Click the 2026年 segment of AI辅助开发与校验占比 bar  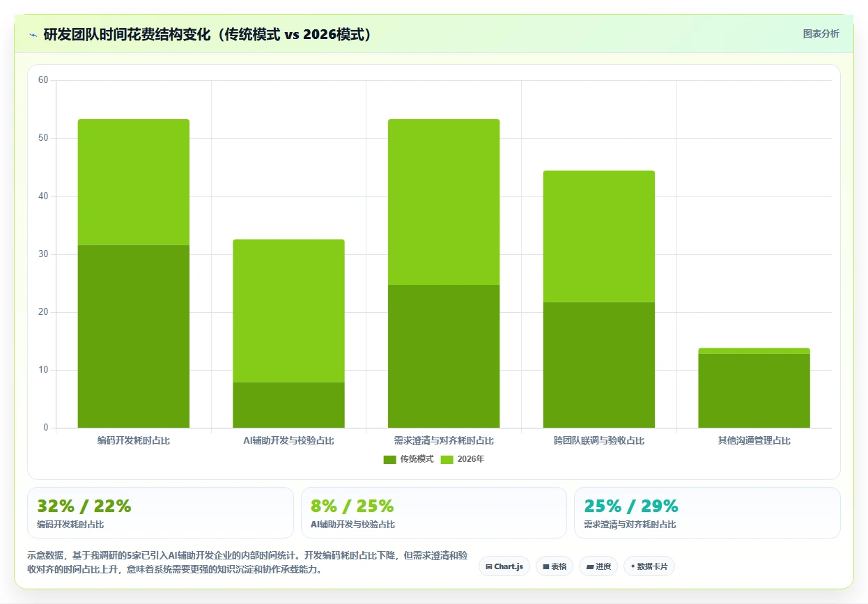coord(288,311)
